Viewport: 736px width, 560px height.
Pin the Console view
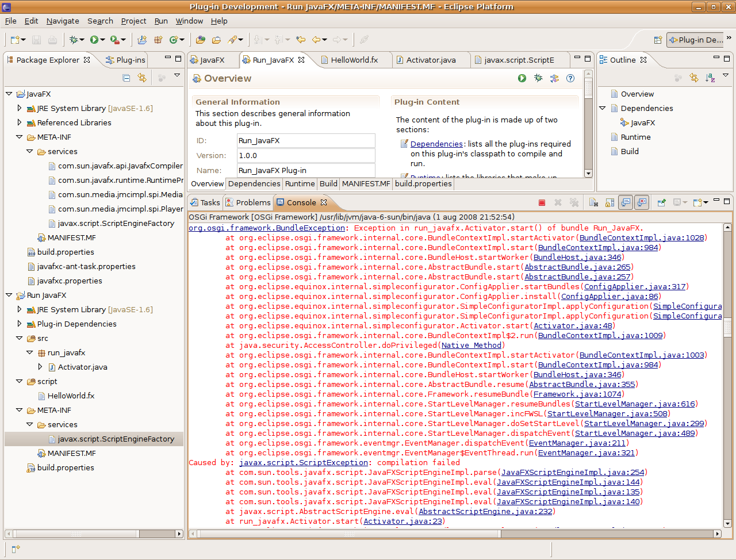[x=662, y=202]
